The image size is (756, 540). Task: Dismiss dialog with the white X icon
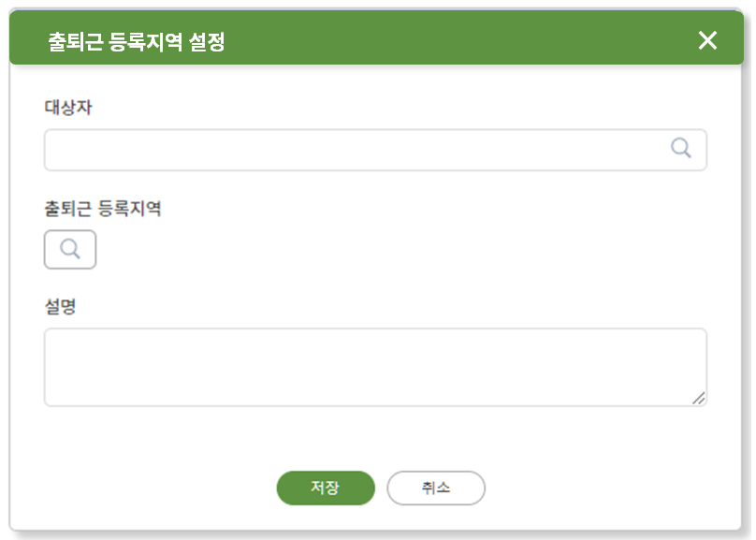(x=707, y=40)
